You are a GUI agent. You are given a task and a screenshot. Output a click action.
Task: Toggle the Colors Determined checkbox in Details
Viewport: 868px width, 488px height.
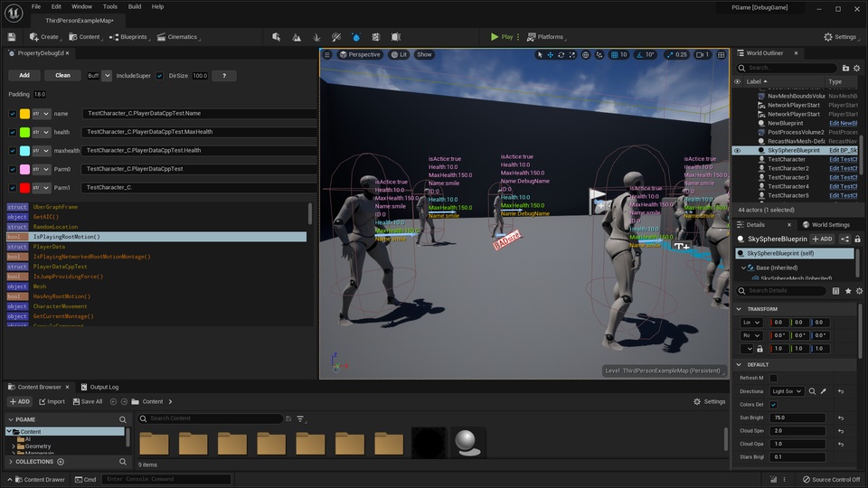point(773,405)
